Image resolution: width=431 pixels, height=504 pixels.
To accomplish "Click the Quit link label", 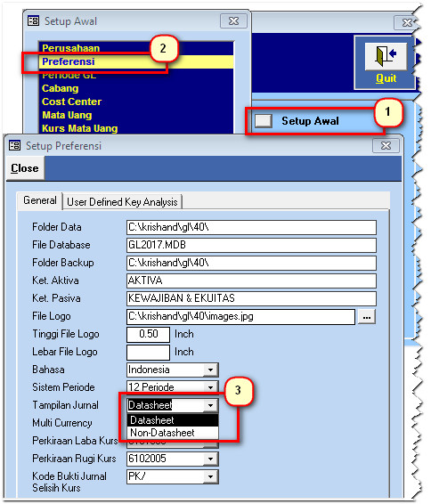I will [x=386, y=78].
